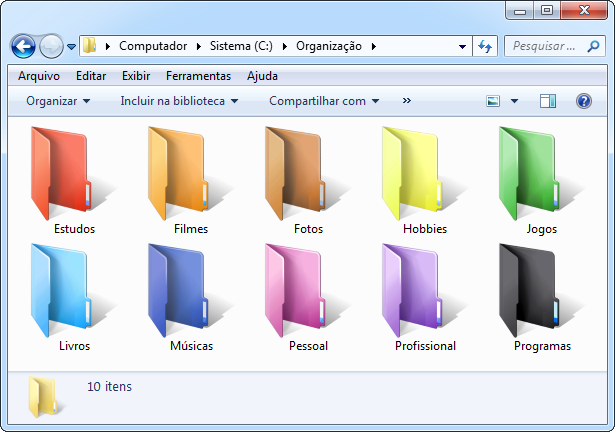Viewport: 615px width, 432px height.
Task: Click the Músicas folder name label
Action: pyautogui.click(x=191, y=346)
